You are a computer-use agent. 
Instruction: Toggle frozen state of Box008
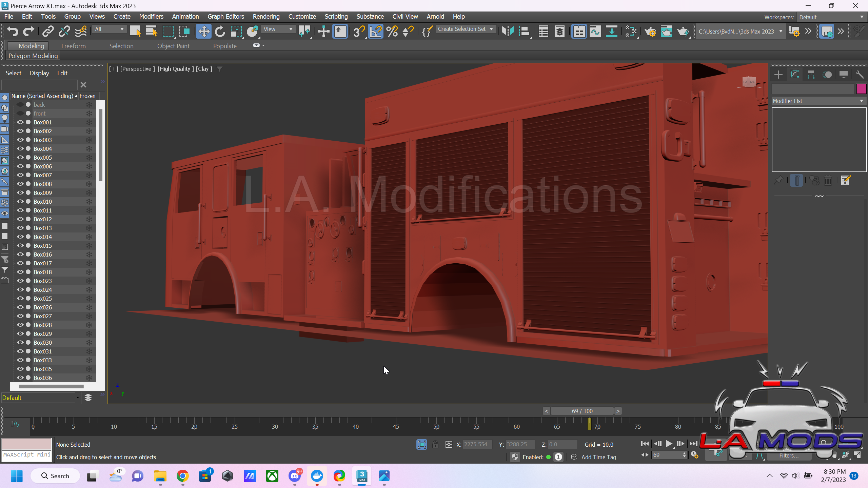(x=89, y=184)
